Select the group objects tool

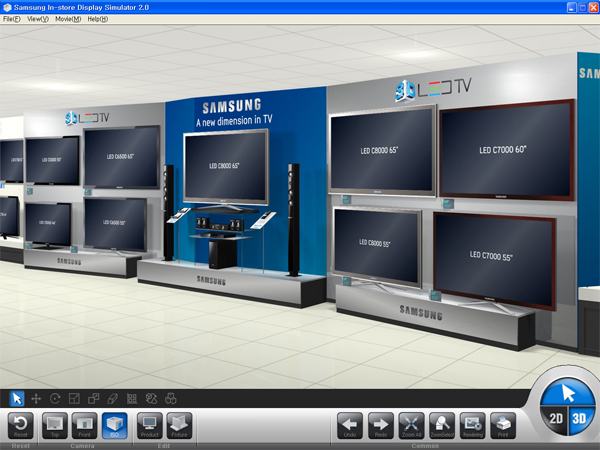(x=171, y=399)
